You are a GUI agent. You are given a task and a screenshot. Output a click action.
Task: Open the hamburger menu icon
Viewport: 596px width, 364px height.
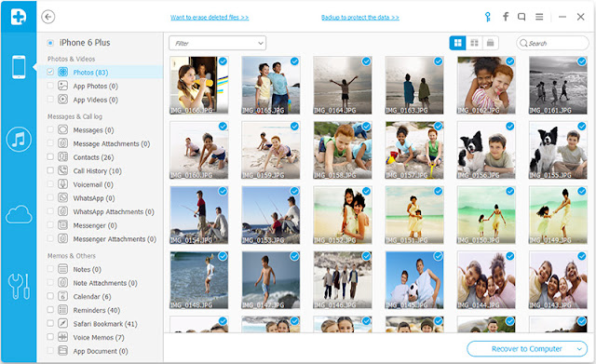pos(539,17)
